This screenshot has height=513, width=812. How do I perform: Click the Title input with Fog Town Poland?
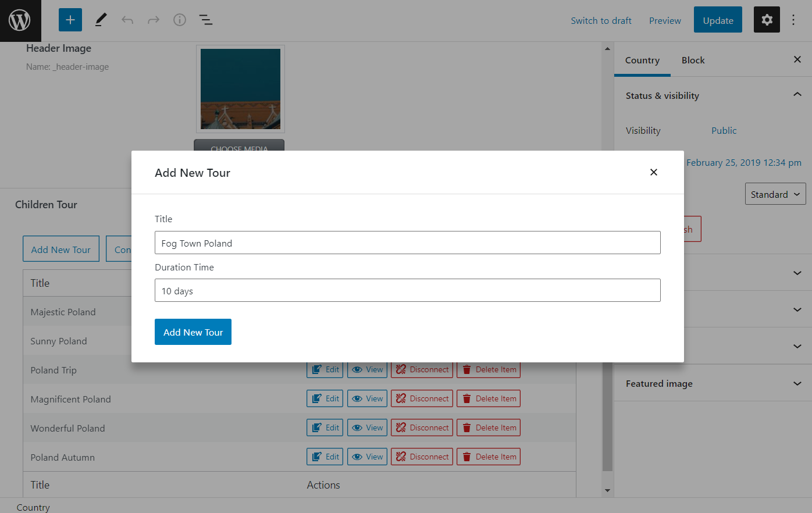[x=408, y=243]
